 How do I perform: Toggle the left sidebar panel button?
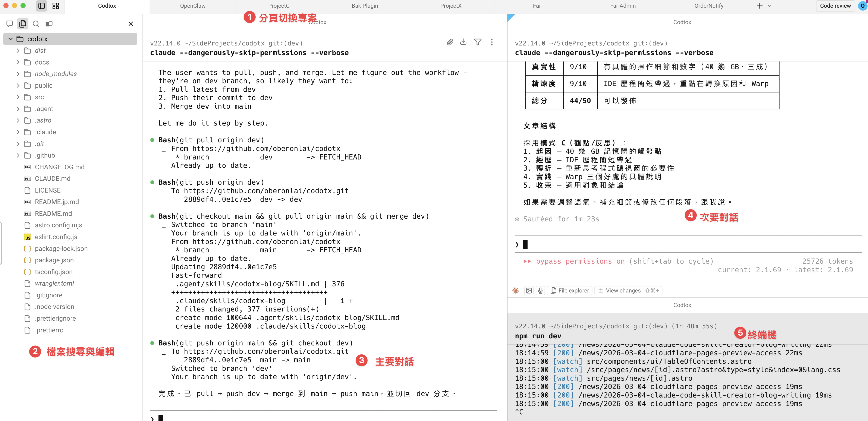(41, 6)
